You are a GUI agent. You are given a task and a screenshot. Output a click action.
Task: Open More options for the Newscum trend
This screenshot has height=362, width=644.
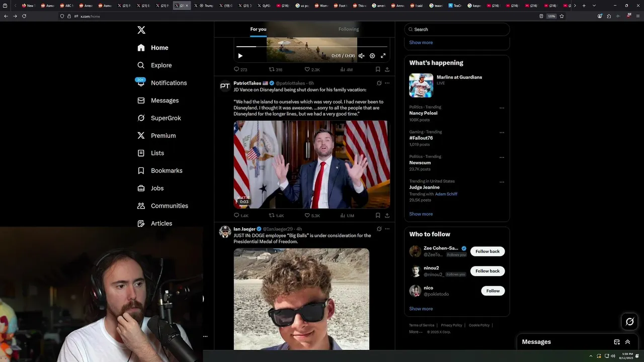coord(502,157)
